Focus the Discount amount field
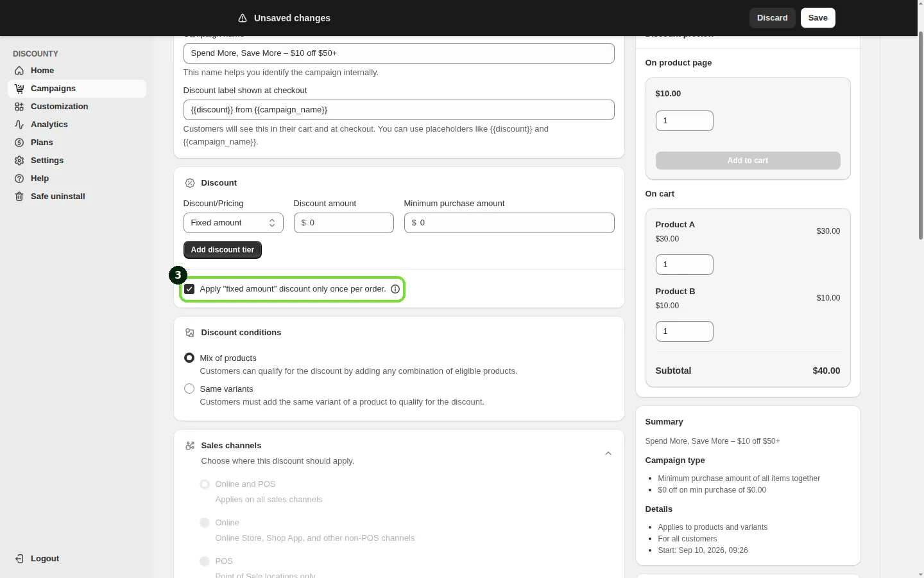 [344, 223]
